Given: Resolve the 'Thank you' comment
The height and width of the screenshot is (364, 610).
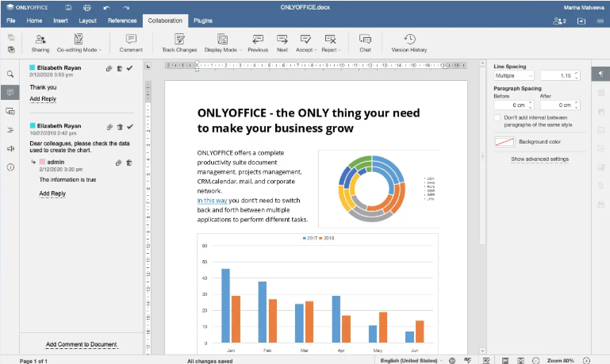Looking at the screenshot, I should [x=129, y=68].
